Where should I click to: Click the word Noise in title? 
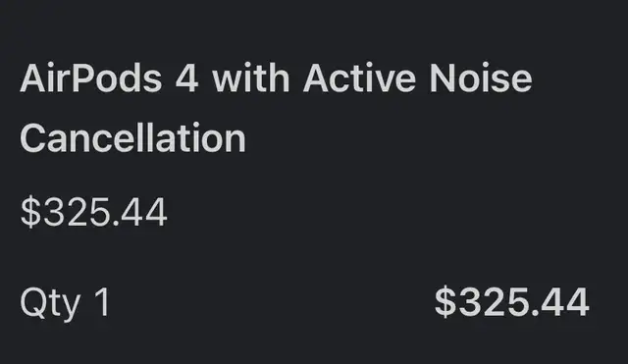point(481,78)
